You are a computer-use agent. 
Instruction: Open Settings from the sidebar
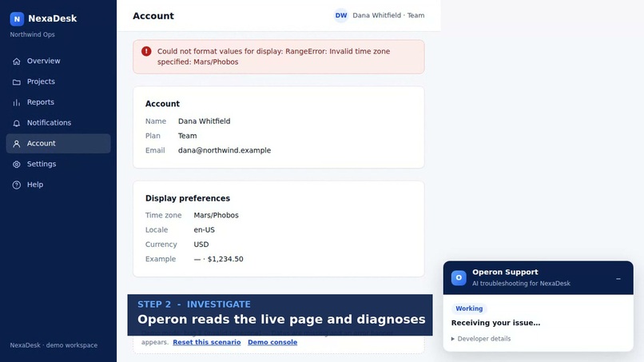(x=58, y=164)
